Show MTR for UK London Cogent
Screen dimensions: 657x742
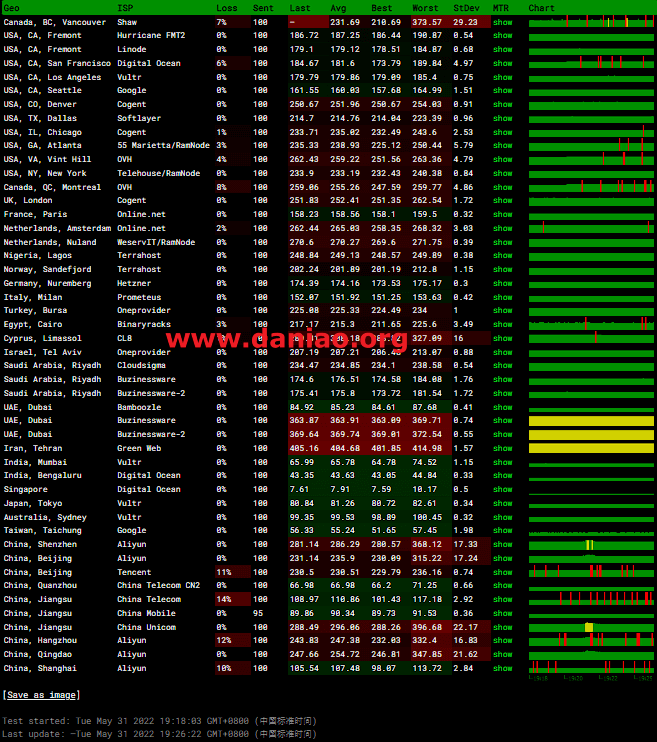point(502,201)
